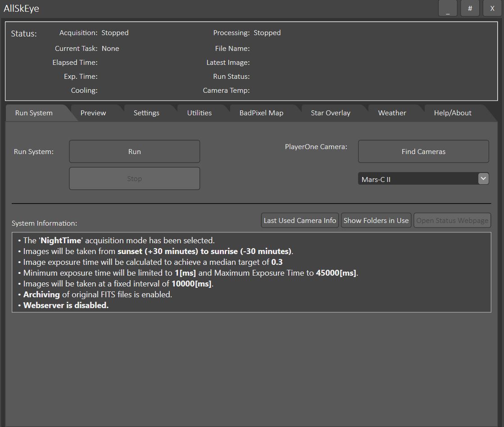Image resolution: width=504 pixels, height=427 pixels.
Task: Switch to the Utilities tab
Action: (200, 113)
